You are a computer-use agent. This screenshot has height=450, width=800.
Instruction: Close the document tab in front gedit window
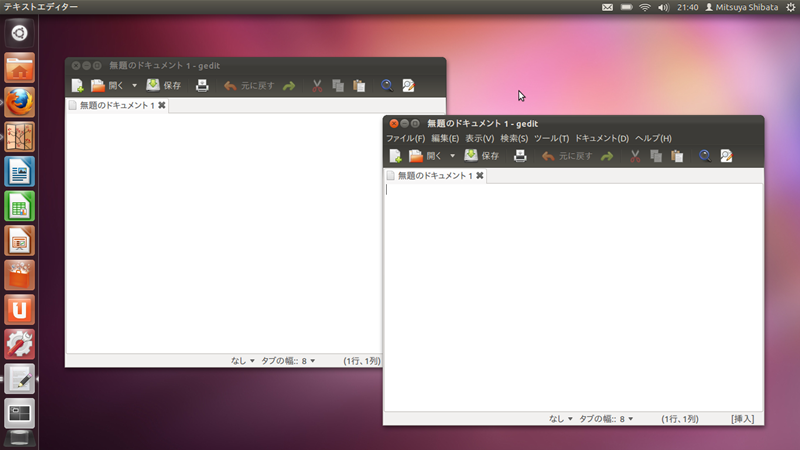coord(480,176)
